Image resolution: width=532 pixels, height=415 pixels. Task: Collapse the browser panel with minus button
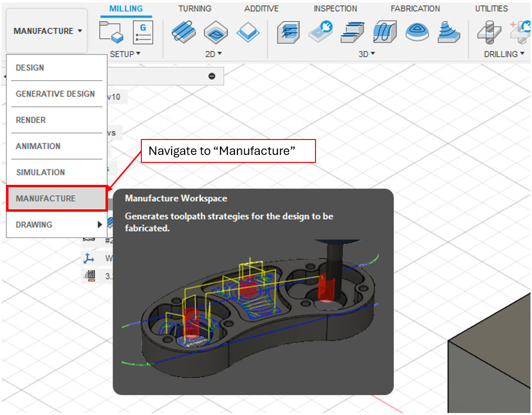point(212,76)
